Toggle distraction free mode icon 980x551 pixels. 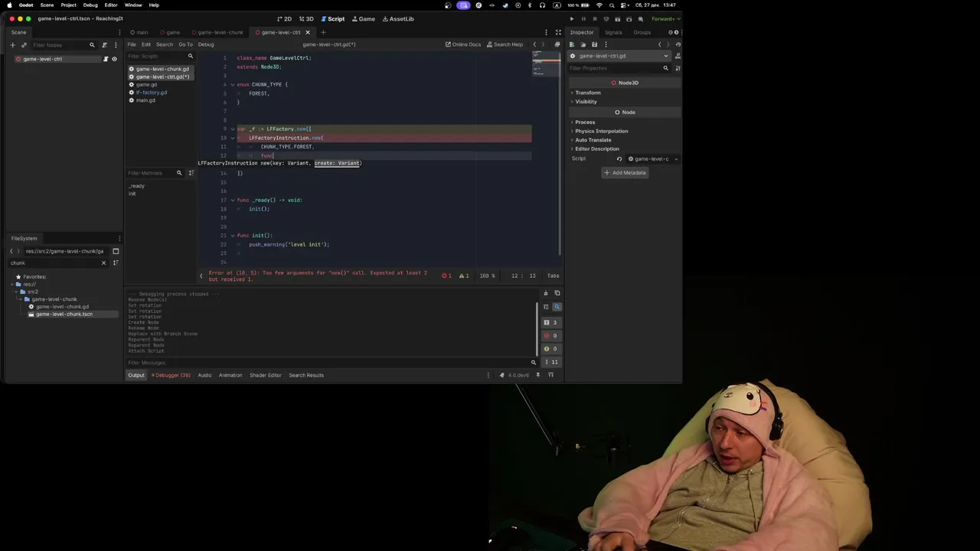558,32
